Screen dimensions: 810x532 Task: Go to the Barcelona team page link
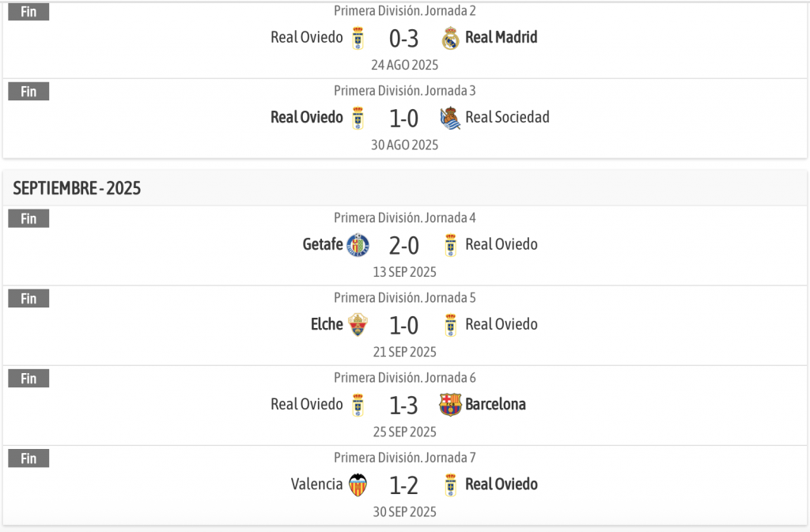pos(495,404)
